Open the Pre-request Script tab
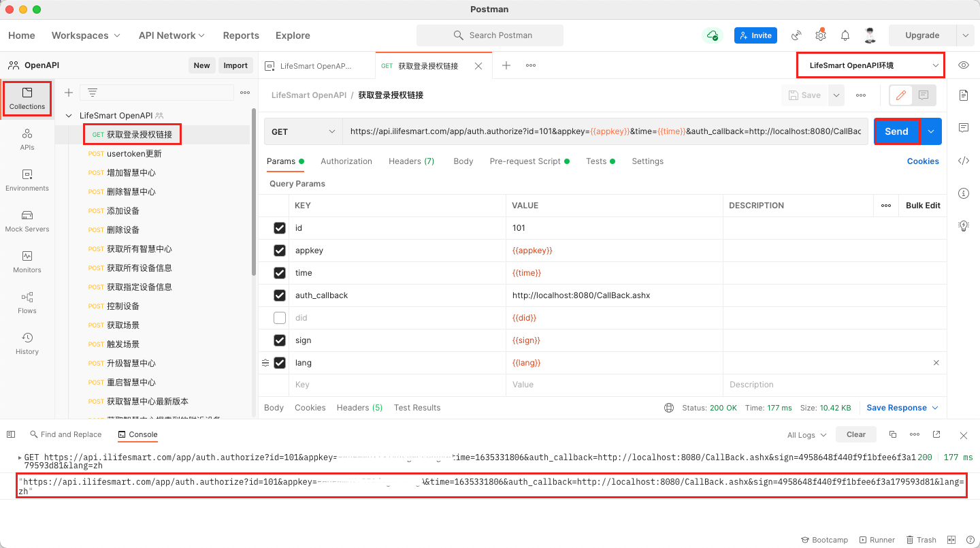Viewport: 980px width, 548px height. [x=529, y=161]
